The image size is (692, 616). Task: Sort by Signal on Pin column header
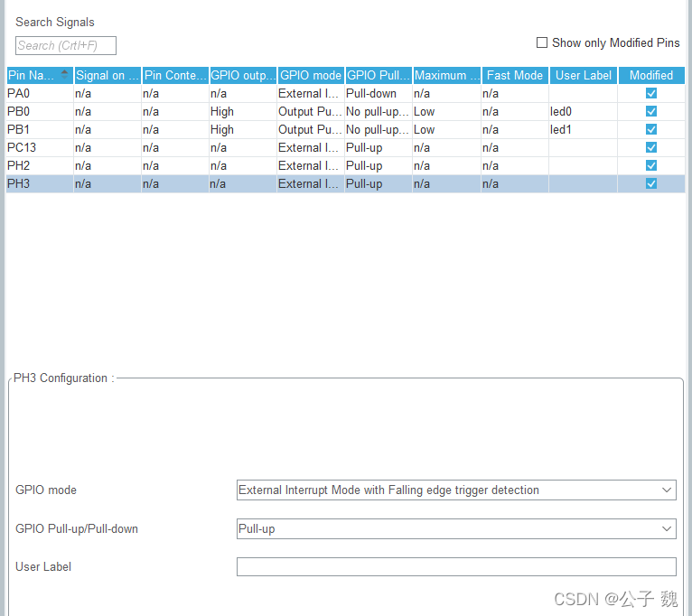coord(108,76)
